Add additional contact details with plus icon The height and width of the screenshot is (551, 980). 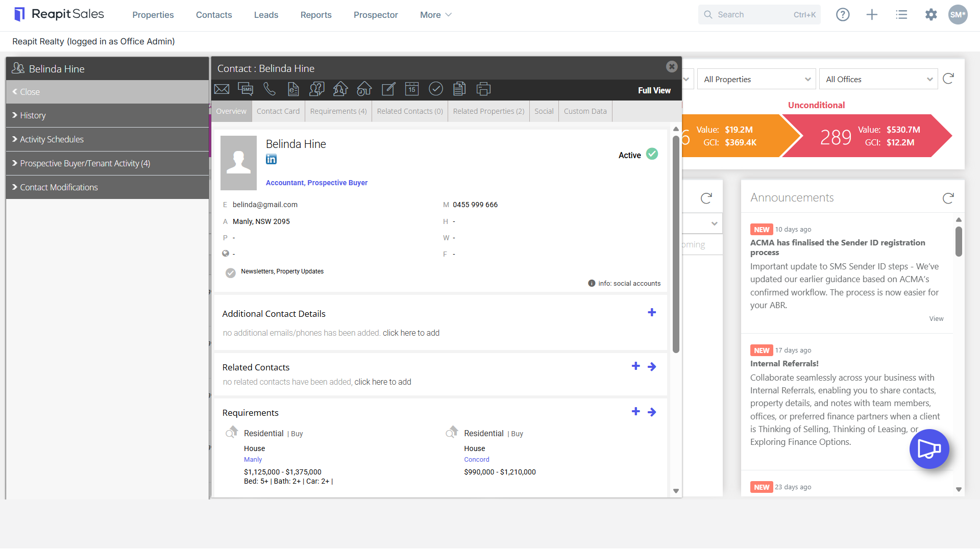652,312
